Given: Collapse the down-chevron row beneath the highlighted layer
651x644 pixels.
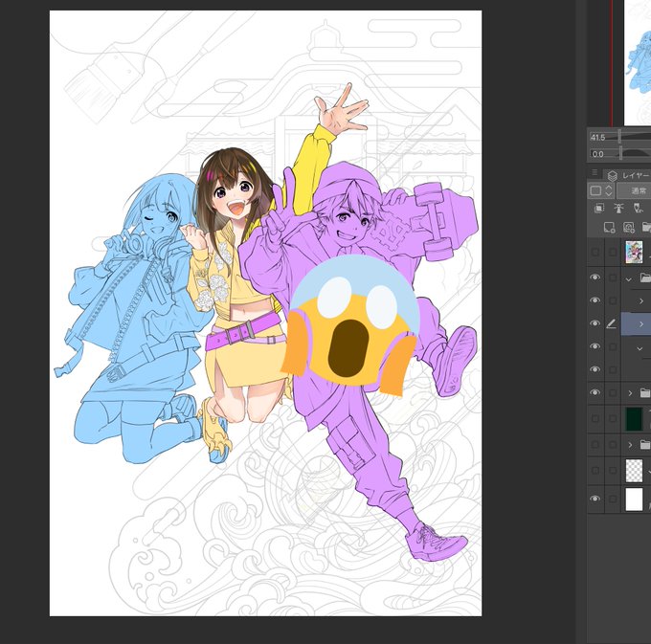Looking at the screenshot, I should coord(640,349).
